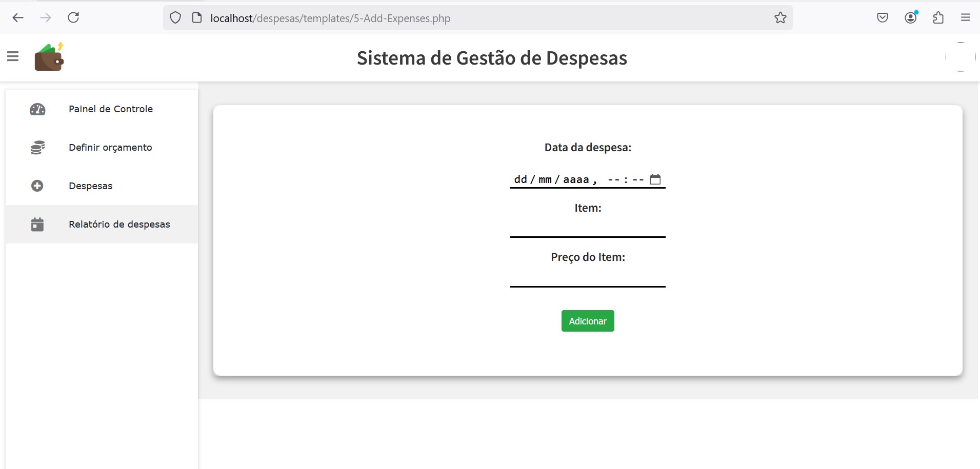Bookmark this page with star icon
Screen dimensions: 980x469
[x=780, y=18]
